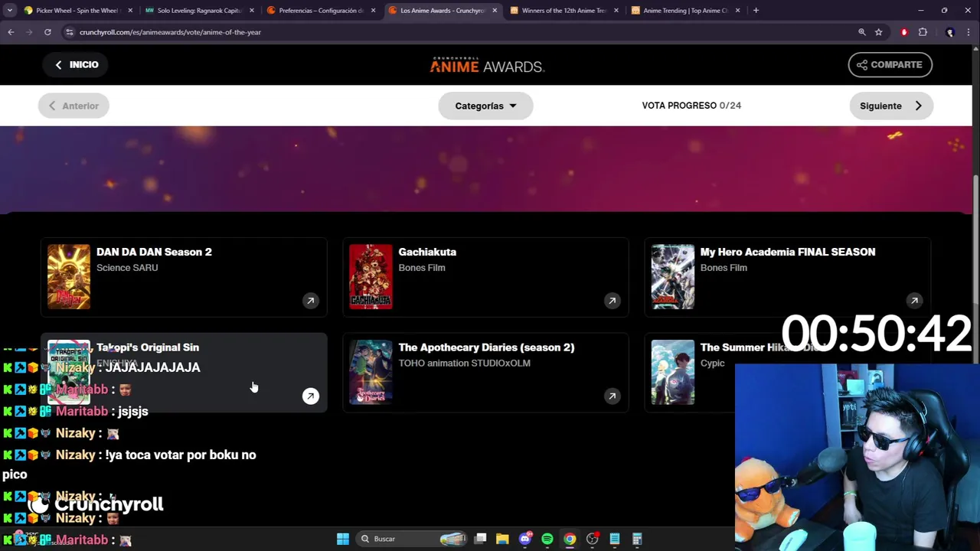980x551 pixels.
Task: Open Chrome three-dot menu
Action: point(969,32)
